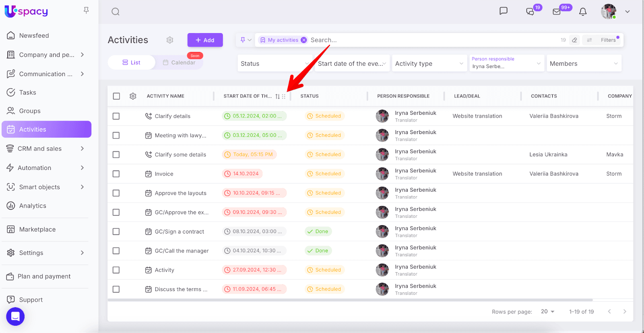Expand the Activity type dropdown
Viewport: 644px width, 333px height.
pyautogui.click(x=429, y=64)
